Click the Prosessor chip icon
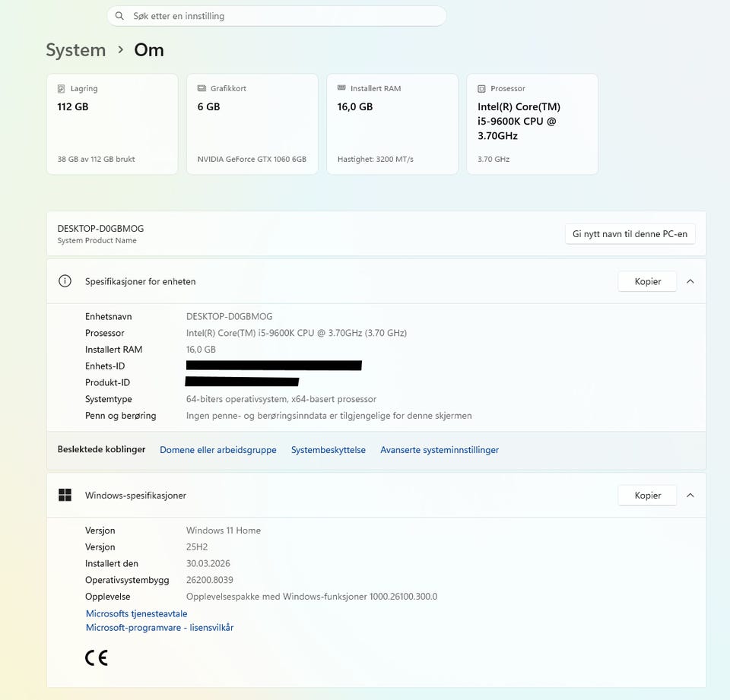The width and height of the screenshot is (730, 700). (481, 88)
